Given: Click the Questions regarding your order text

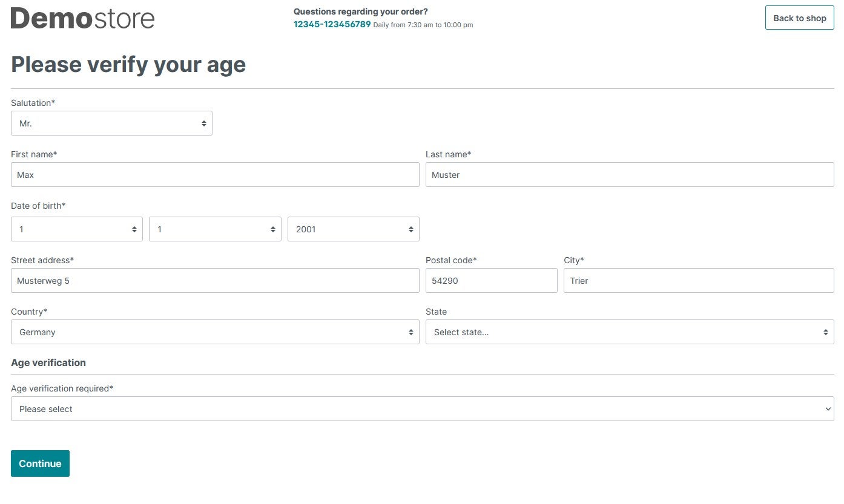Looking at the screenshot, I should point(361,11).
